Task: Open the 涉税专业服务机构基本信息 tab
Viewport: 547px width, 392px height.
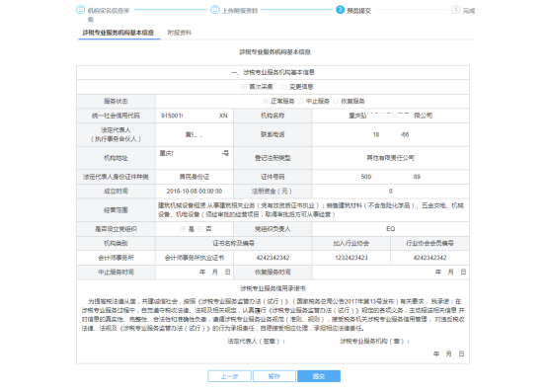Action: pos(118,33)
